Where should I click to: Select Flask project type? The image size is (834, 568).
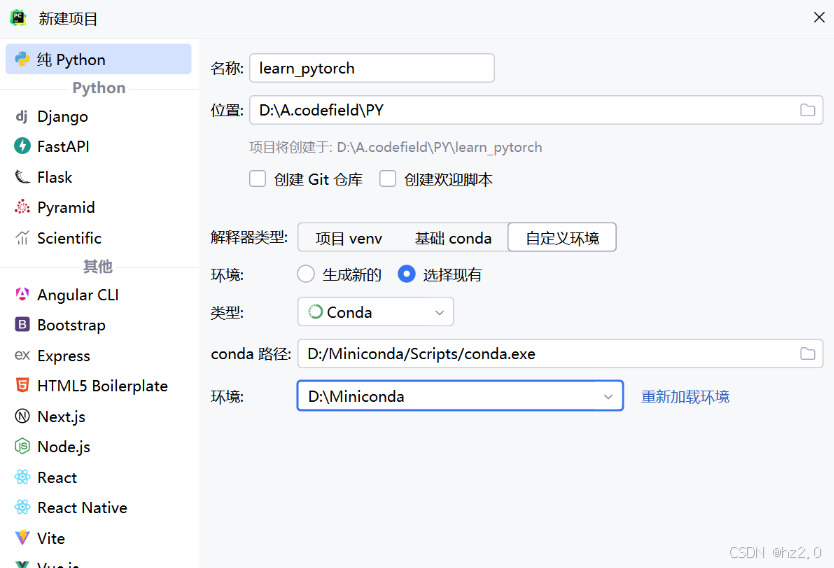pos(98,177)
